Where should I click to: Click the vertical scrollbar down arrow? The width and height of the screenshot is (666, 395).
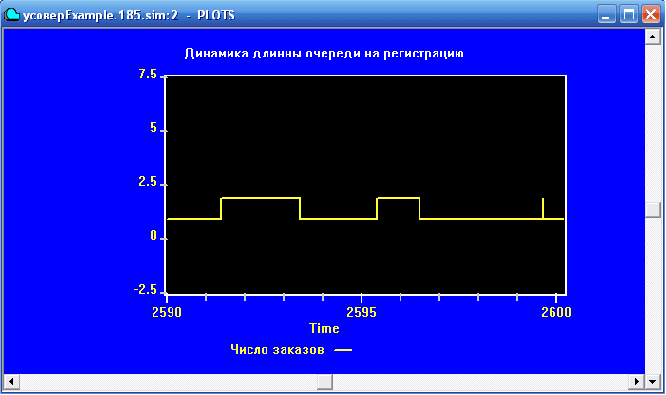653,381
